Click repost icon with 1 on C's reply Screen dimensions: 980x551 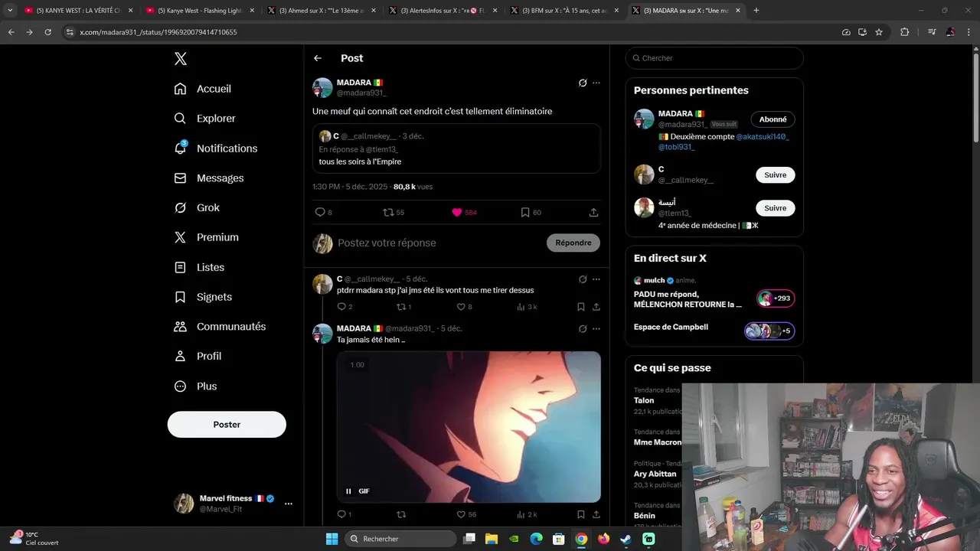click(403, 307)
